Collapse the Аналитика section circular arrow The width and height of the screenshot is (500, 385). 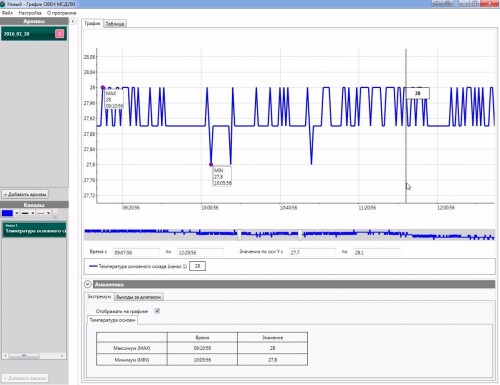[88, 284]
